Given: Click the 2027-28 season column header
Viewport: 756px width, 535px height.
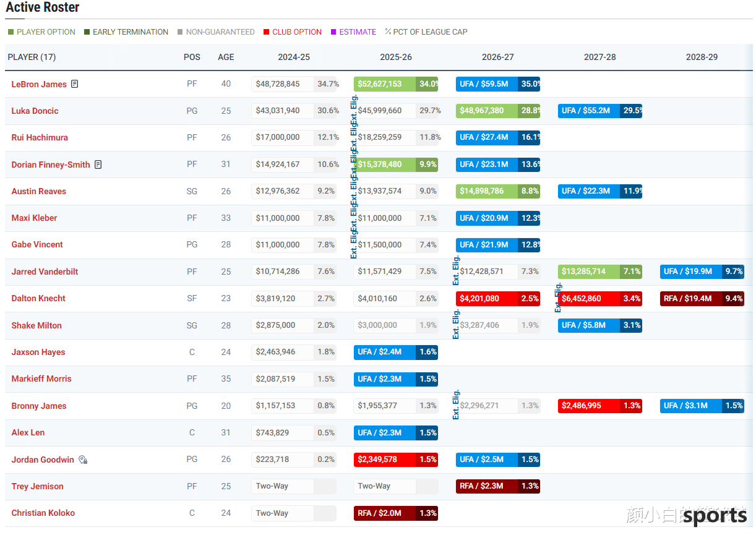Looking at the screenshot, I should pyautogui.click(x=600, y=57).
